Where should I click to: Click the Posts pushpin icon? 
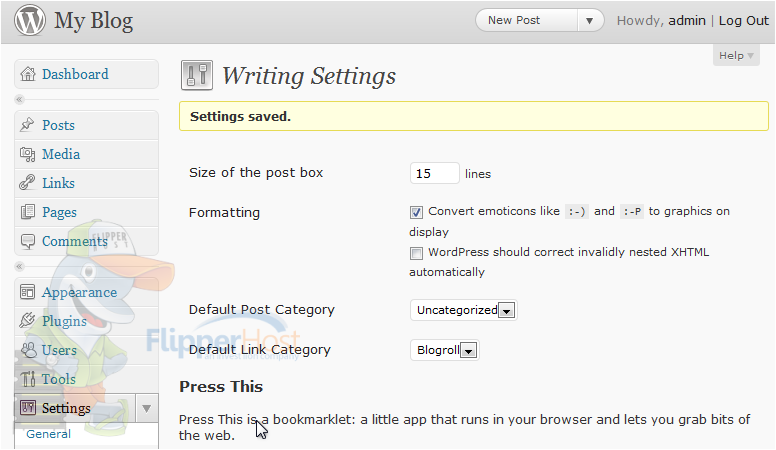click(x=27, y=125)
